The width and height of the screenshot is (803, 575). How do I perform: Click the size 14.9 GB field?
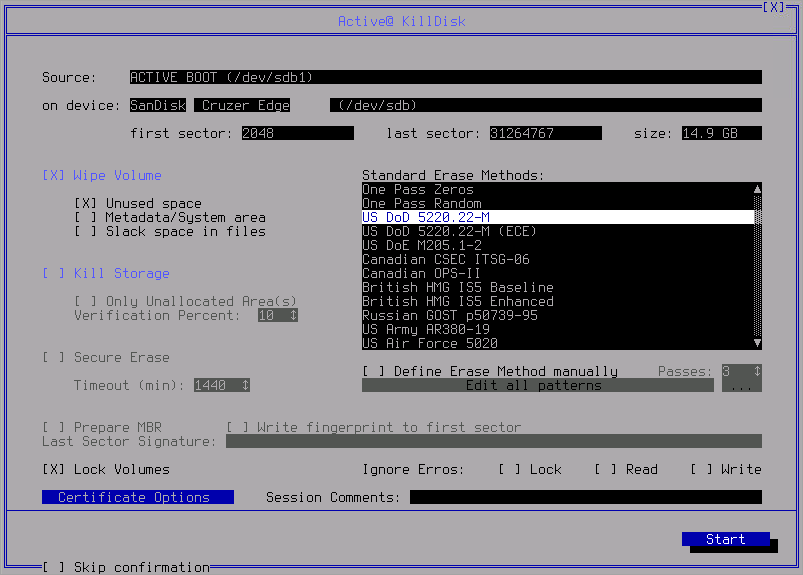[x=722, y=133]
